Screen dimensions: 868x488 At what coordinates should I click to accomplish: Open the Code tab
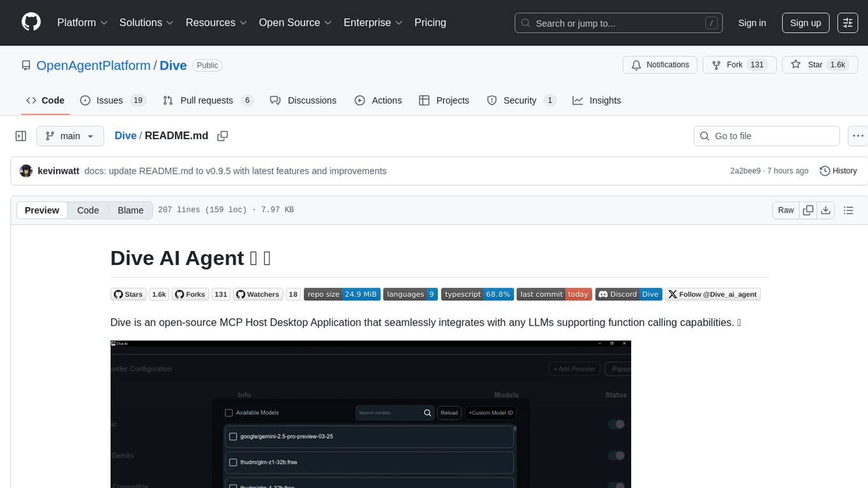point(45,100)
